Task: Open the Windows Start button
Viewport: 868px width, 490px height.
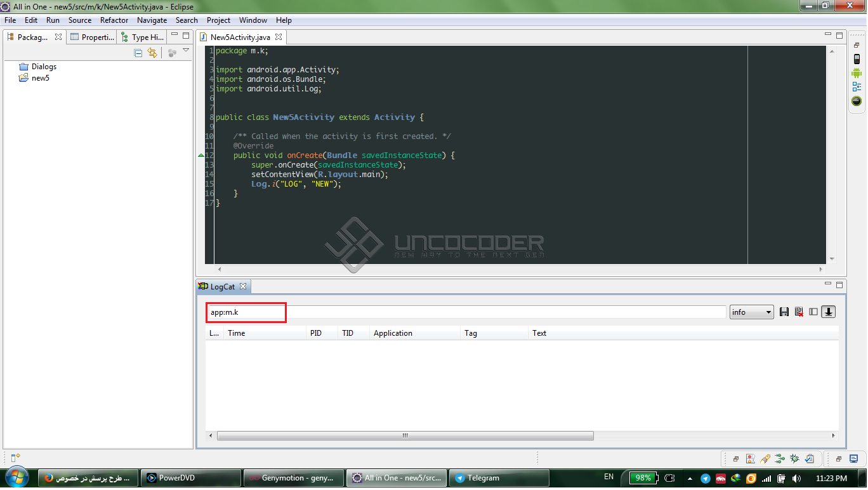Action: click(17, 477)
